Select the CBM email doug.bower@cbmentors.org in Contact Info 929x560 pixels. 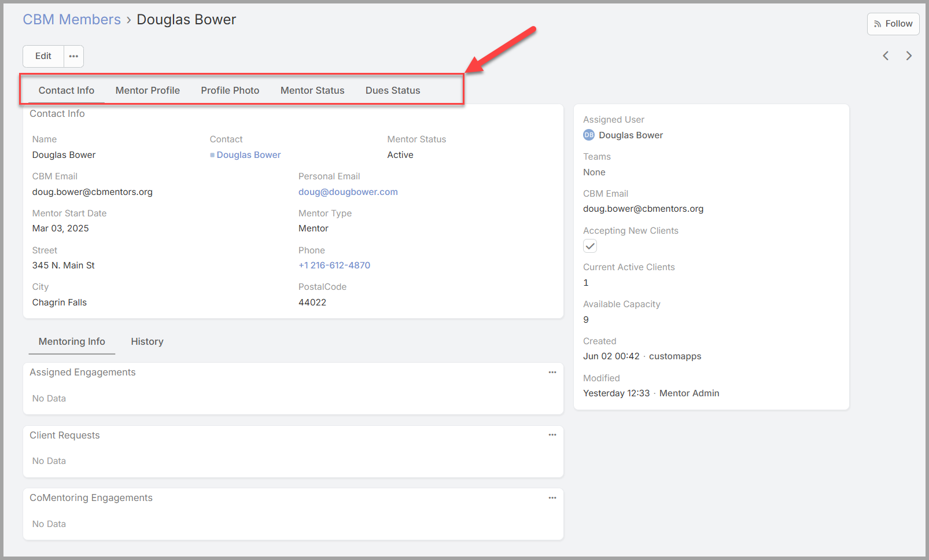93,191
